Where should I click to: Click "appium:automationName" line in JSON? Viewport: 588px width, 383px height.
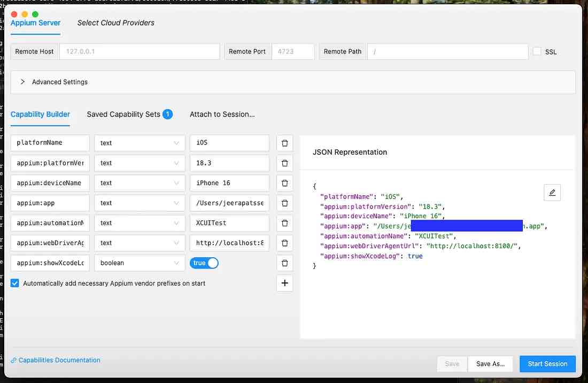pos(388,236)
